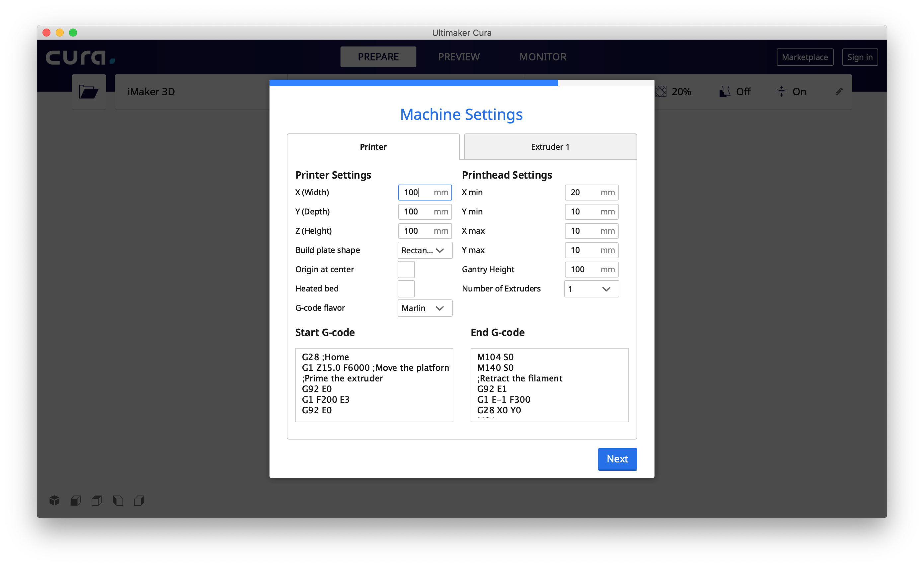Viewport: 924px width, 567px height.
Task: Click the Printhead Settings heading
Action: [506, 175]
